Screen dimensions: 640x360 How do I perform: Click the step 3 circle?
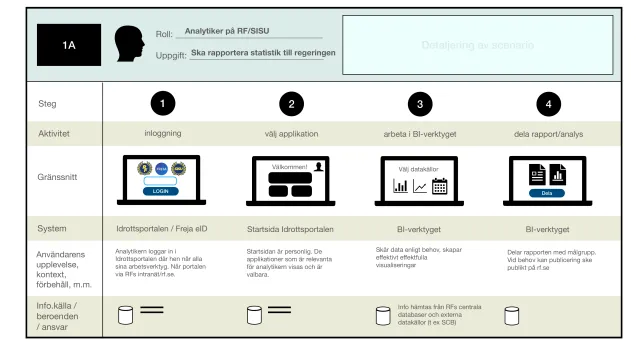pos(420,104)
